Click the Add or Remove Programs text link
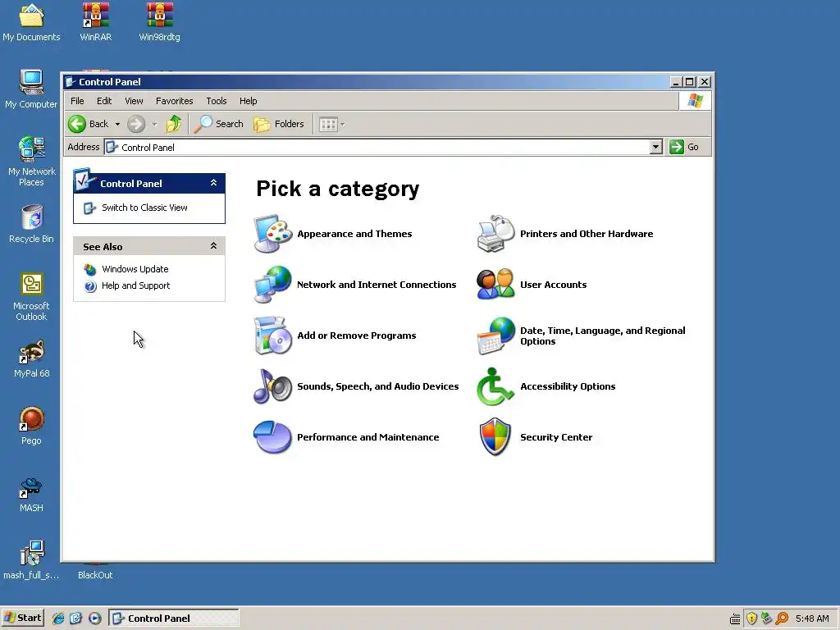Screen dimensions: 840x630 tap(356, 336)
